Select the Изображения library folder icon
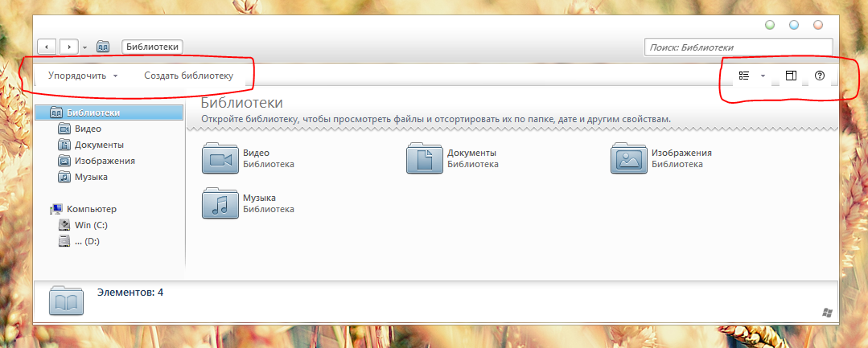The image size is (868, 348). [629, 158]
